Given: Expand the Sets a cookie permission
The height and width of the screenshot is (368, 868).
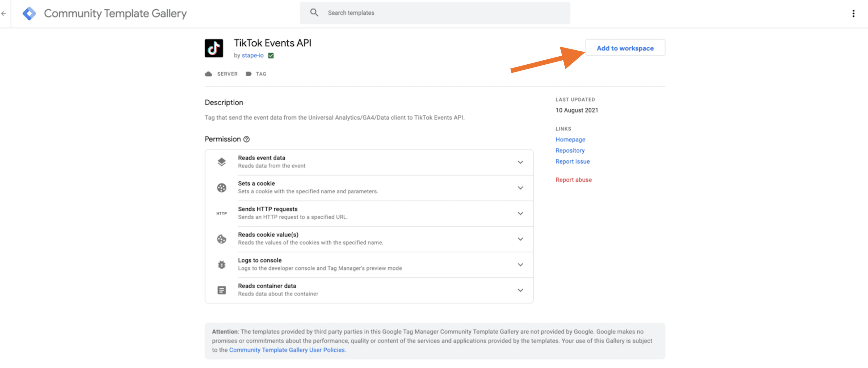Looking at the screenshot, I should (x=520, y=188).
